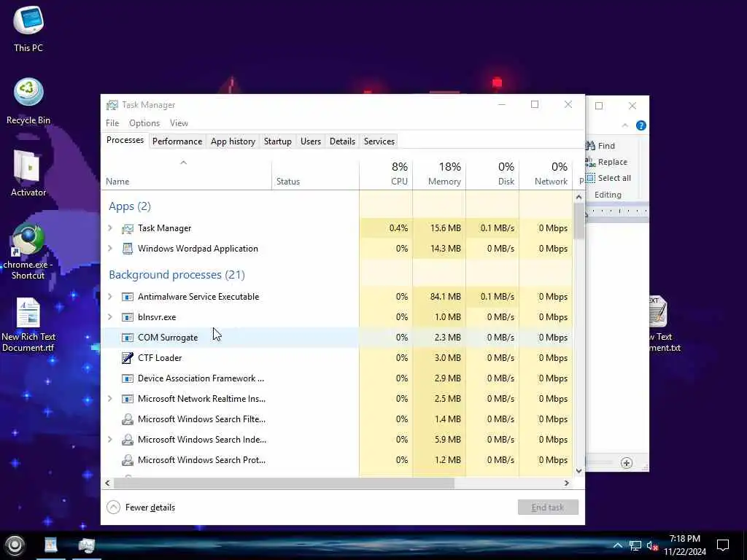Sort by Network column header
Screen dimensions: 747x560
click(546, 174)
